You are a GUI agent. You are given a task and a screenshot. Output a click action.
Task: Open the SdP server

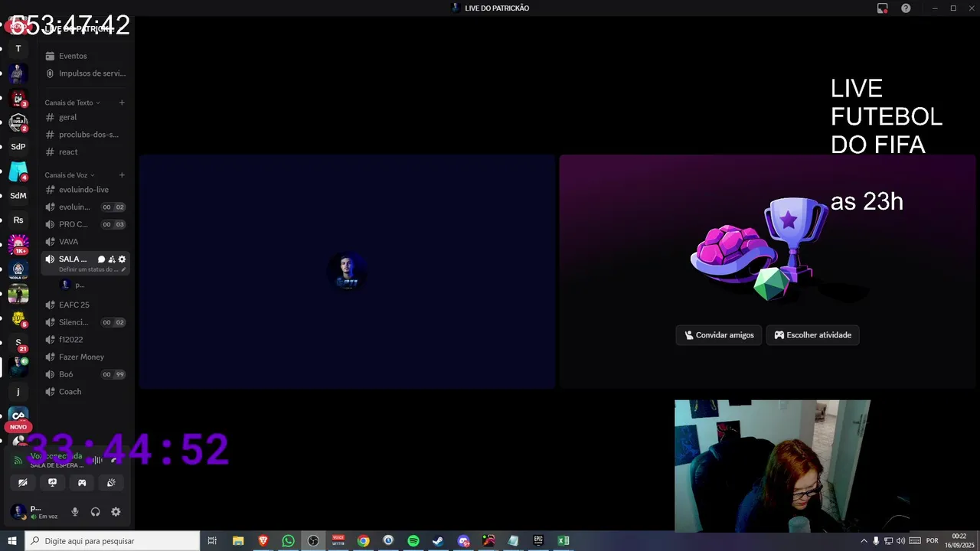pyautogui.click(x=18, y=147)
